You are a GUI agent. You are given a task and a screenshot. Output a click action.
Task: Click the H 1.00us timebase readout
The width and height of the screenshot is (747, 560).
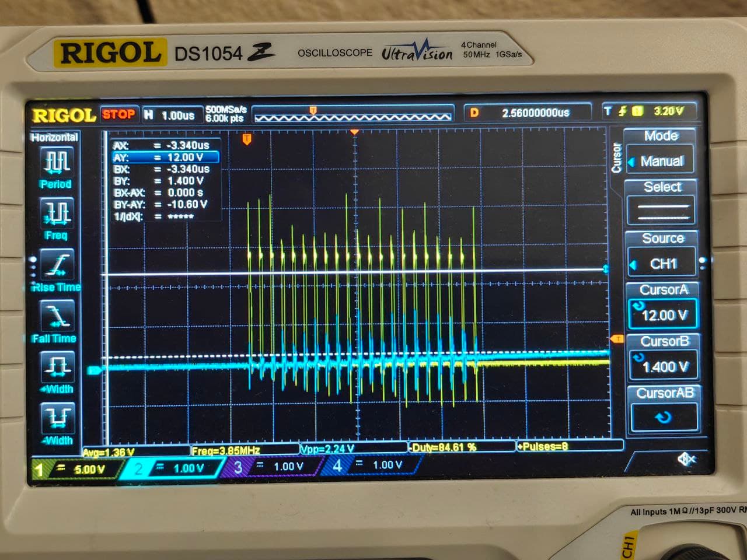(170, 116)
